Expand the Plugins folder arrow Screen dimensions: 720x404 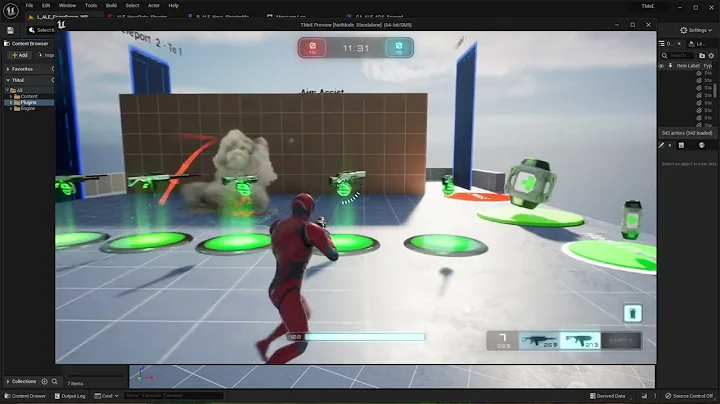(x=11, y=102)
